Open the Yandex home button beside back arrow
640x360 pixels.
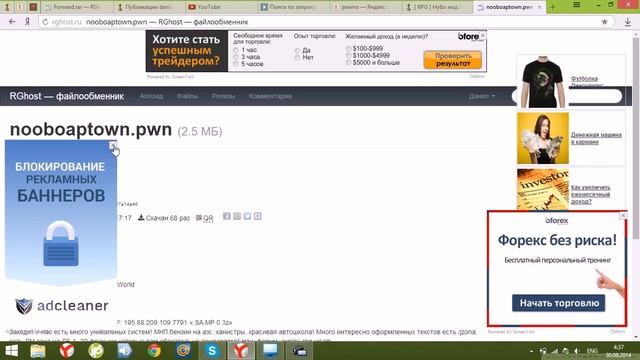coord(27,22)
